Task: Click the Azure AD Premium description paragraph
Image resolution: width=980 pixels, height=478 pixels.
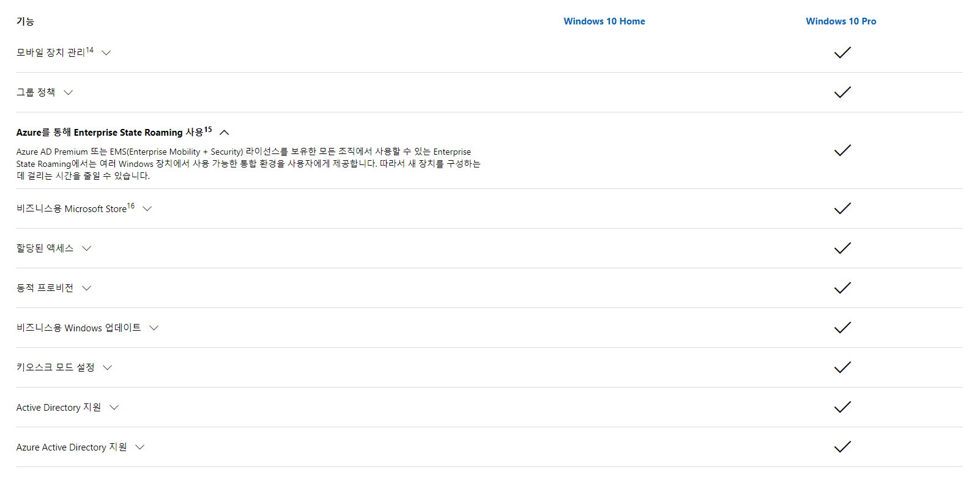Action: 248,164
